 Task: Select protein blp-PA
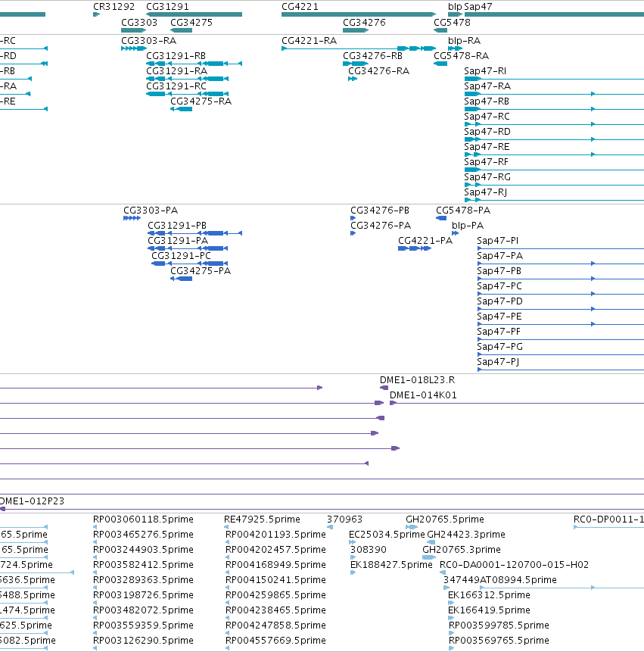(468, 226)
